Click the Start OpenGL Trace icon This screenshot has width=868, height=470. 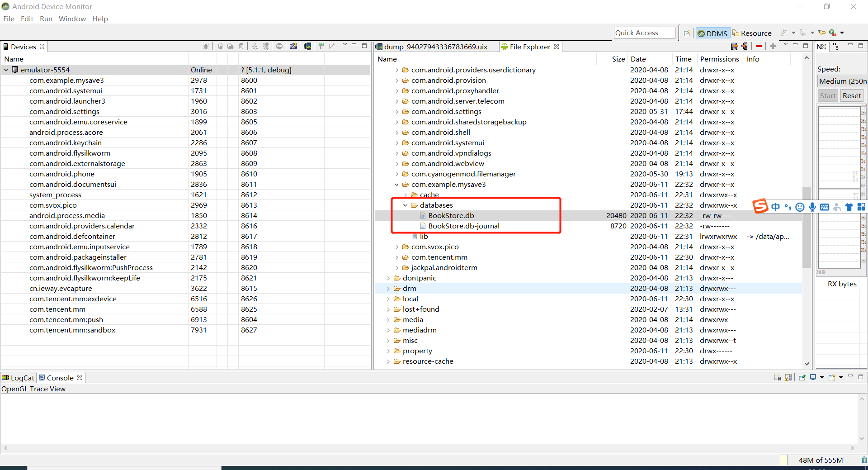point(332,46)
